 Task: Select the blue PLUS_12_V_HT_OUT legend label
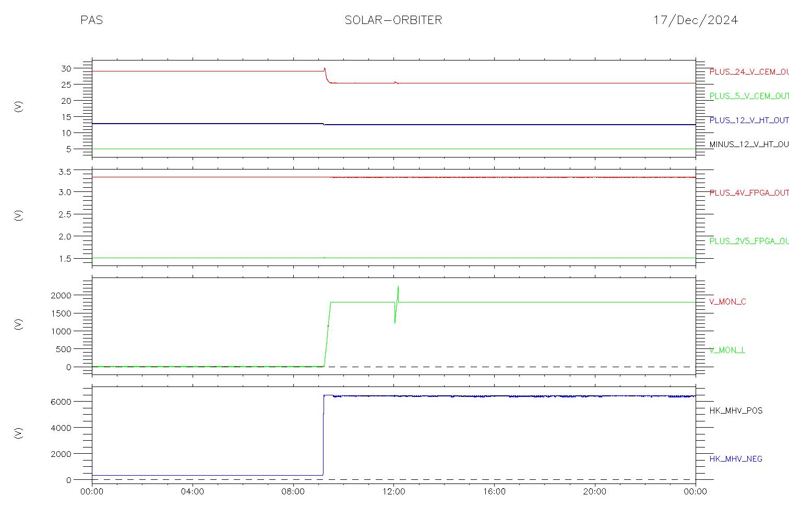point(749,120)
